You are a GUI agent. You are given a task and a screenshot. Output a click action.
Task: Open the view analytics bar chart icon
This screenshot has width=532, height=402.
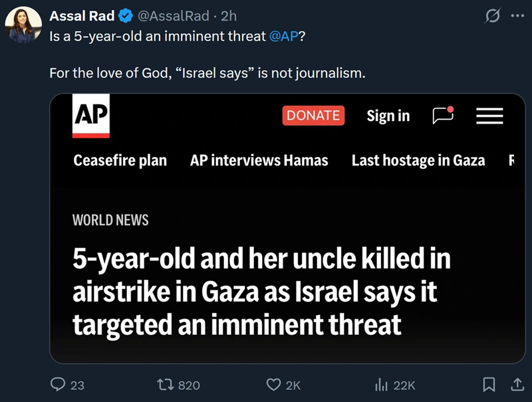tap(382, 384)
